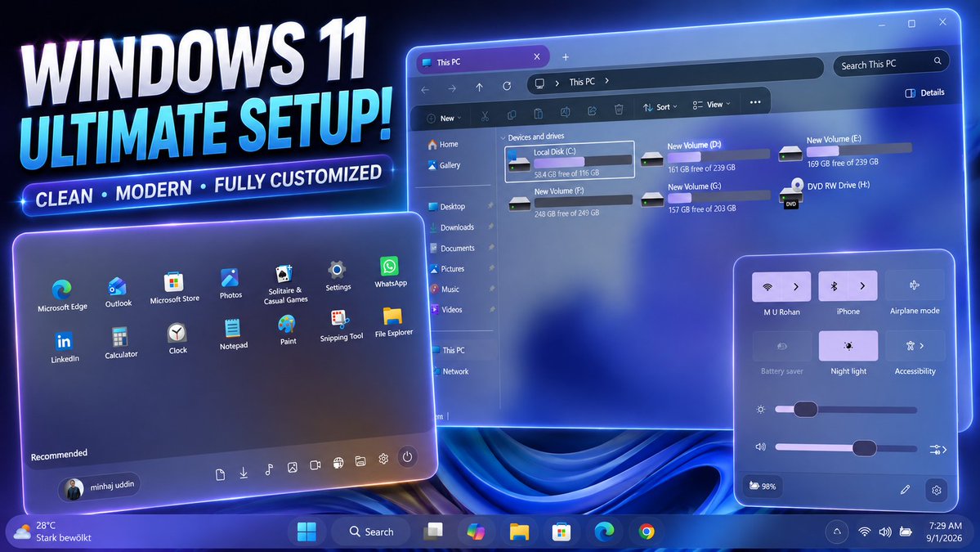Expand This PC breadcrumb chevron
The image size is (980, 552).
(606, 81)
